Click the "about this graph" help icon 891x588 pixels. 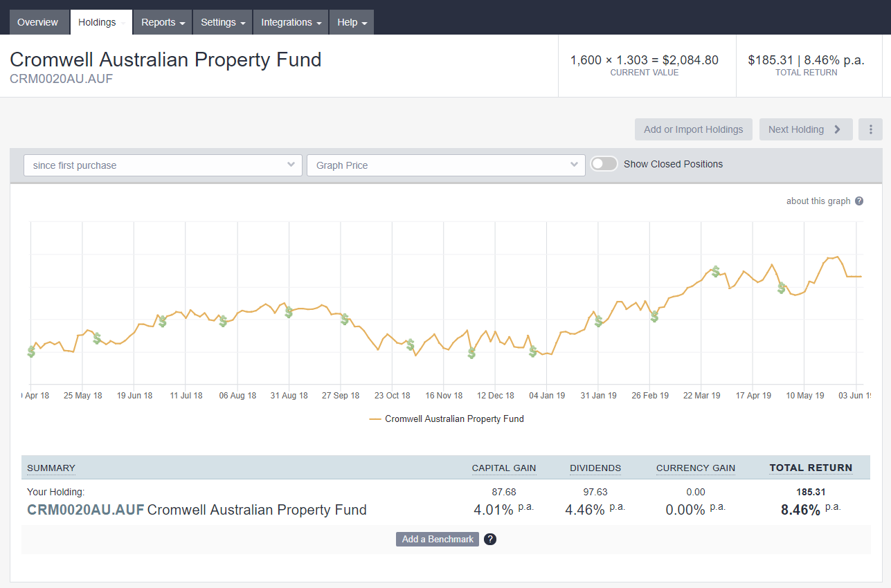(858, 201)
